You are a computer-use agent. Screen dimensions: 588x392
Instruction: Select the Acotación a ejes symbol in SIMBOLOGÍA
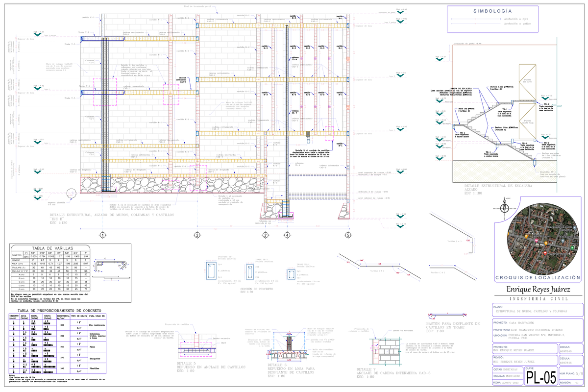point(476,19)
